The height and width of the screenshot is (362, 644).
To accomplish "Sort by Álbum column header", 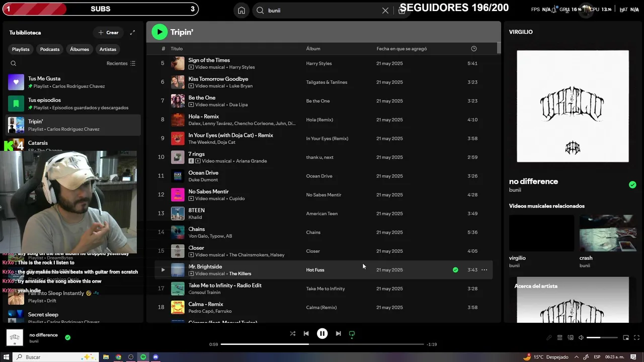I will pyautogui.click(x=313, y=49).
